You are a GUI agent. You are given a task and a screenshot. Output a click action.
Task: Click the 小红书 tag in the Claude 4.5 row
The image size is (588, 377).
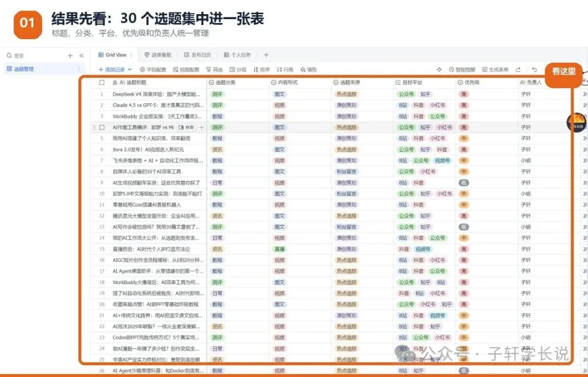point(438,106)
